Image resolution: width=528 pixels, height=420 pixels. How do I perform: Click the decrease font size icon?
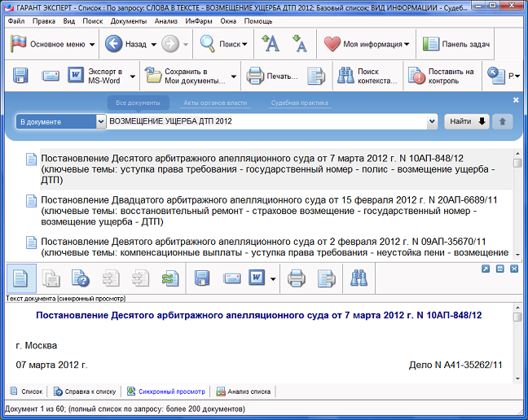tap(299, 44)
